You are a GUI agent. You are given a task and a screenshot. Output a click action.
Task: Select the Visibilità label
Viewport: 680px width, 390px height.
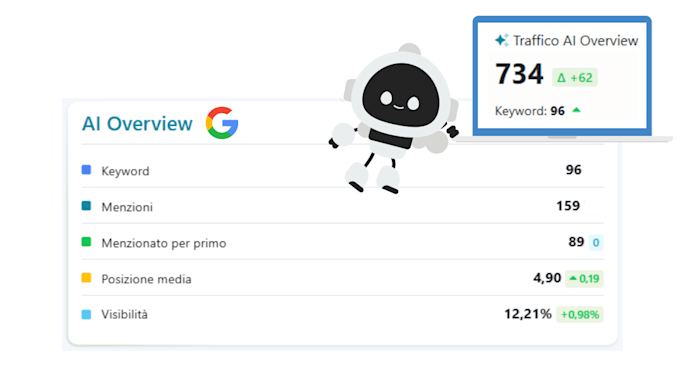[124, 314]
